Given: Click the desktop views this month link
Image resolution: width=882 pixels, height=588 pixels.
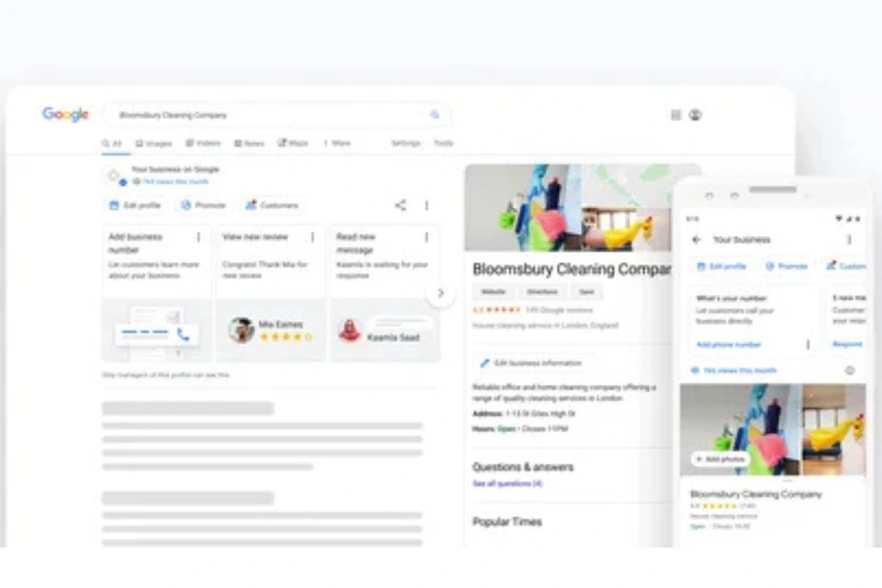Looking at the screenshot, I should (x=176, y=182).
